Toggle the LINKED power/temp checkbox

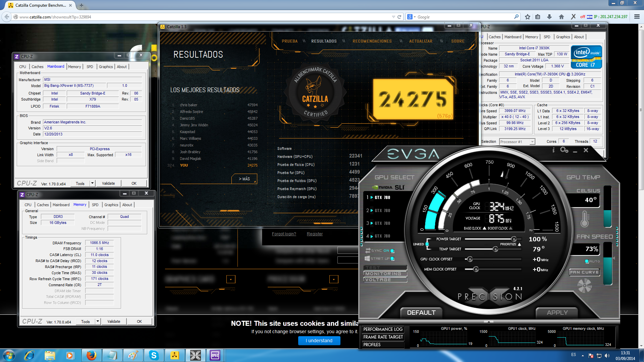coord(427,244)
